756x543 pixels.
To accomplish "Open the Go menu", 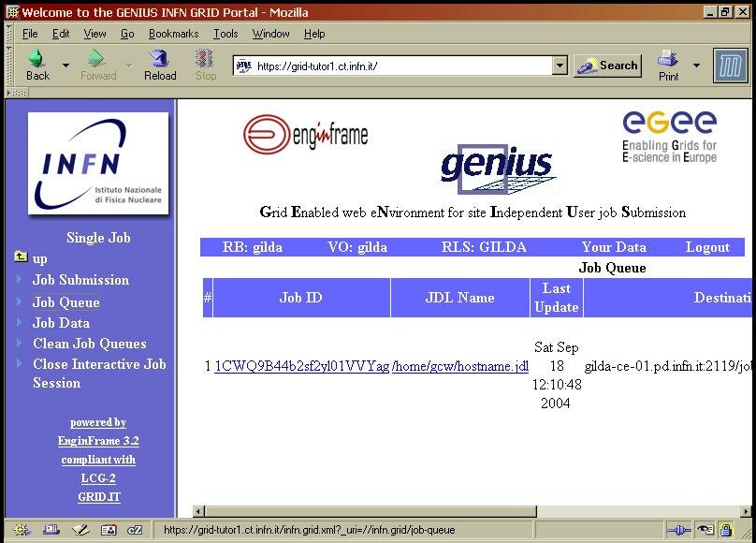I will (127, 34).
